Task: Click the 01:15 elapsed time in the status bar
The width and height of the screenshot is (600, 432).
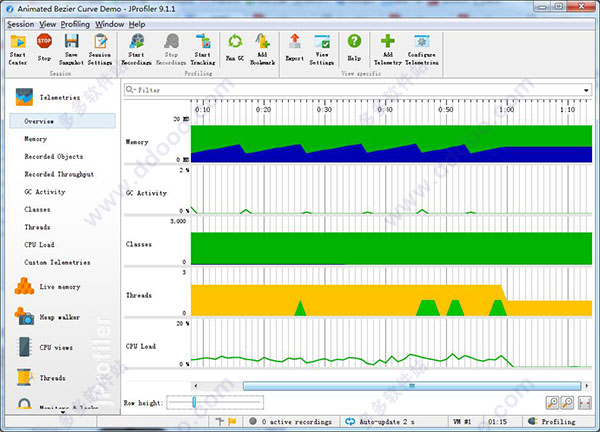Action: [x=497, y=422]
